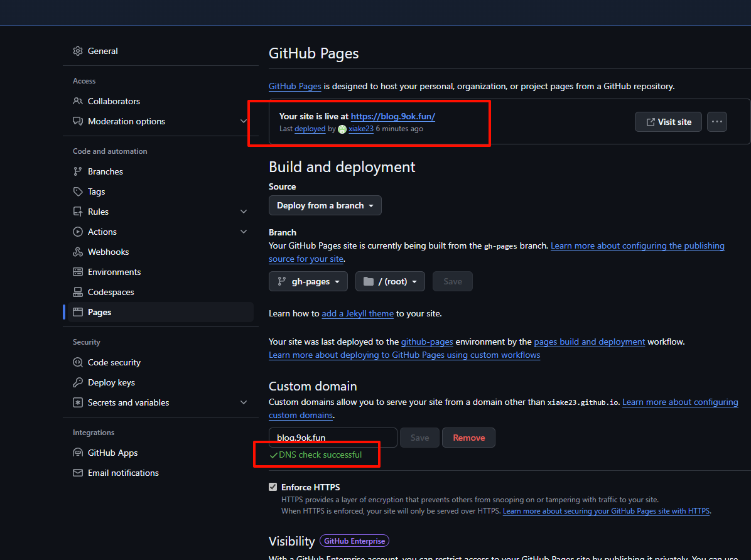Open General settings page
751x560 pixels.
coord(102,51)
